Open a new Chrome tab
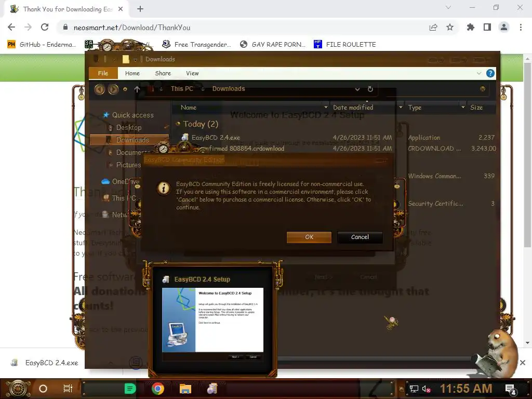This screenshot has width=532, height=399. [140, 9]
